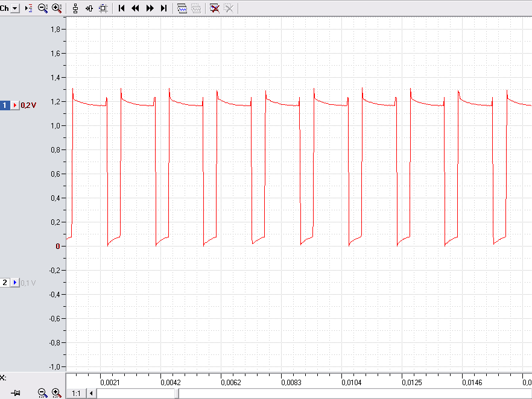Click the 1,4 voltage axis label

(x=55, y=78)
